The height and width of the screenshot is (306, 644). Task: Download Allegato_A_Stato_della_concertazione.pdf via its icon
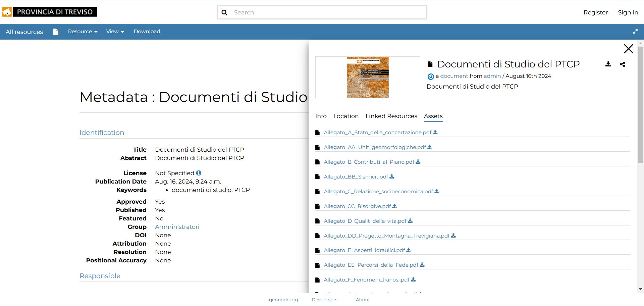click(435, 132)
